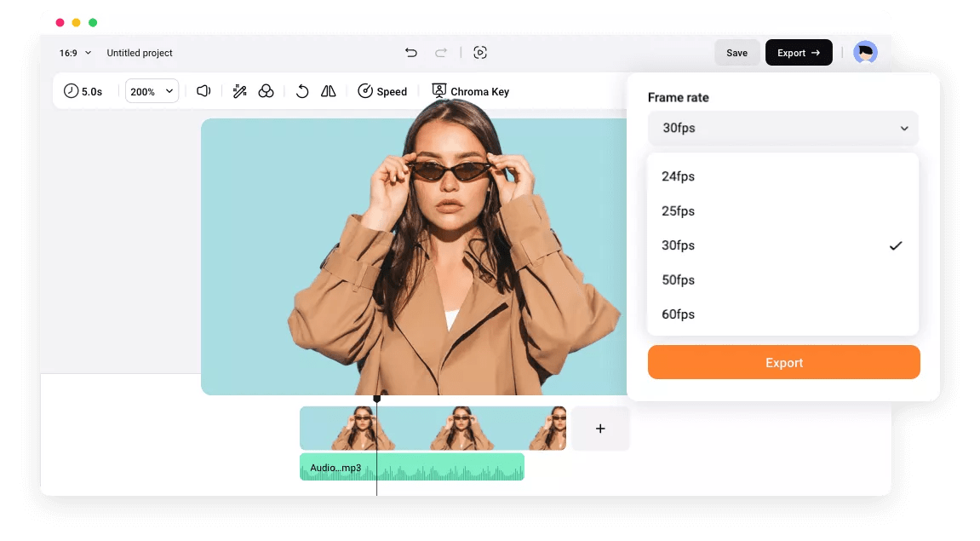The height and width of the screenshot is (541, 980).
Task: Click the Untitled project title
Action: (x=139, y=53)
